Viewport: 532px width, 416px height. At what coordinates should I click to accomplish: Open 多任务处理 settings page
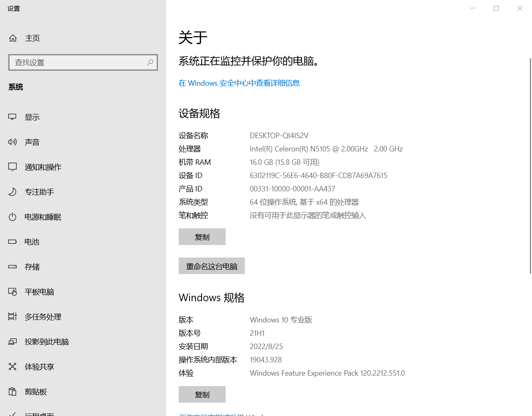83,317
